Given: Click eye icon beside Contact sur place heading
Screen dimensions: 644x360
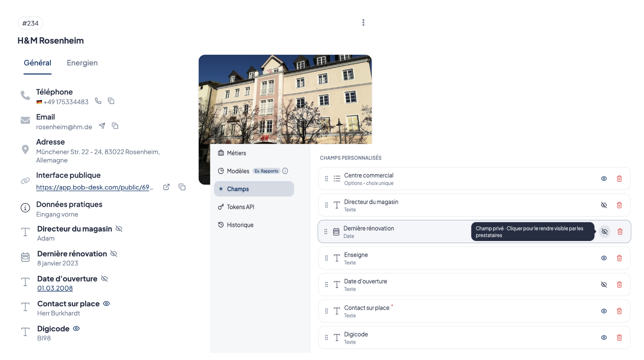Looking at the screenshot, I should (x=106, y=303).
